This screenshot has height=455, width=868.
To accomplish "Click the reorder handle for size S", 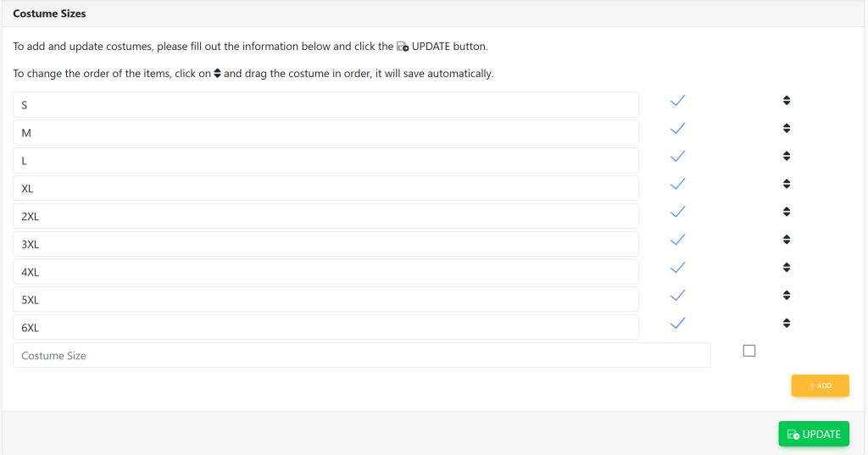I will pyautogui.click(x=787, y=101).
